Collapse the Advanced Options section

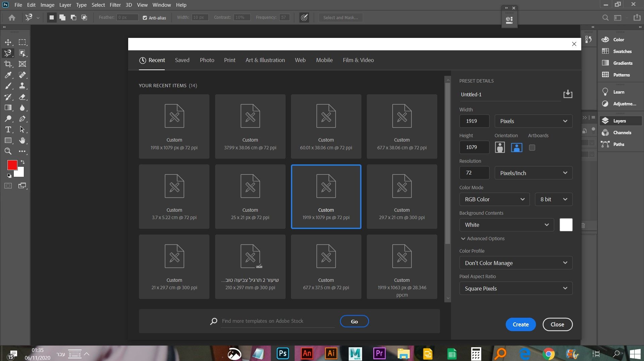(x=482, y=239)
